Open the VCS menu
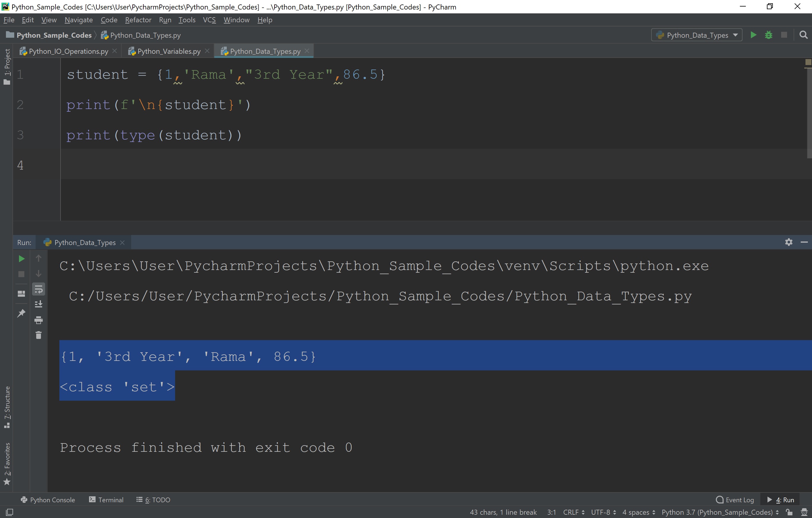812x518 pixels. 210,20
